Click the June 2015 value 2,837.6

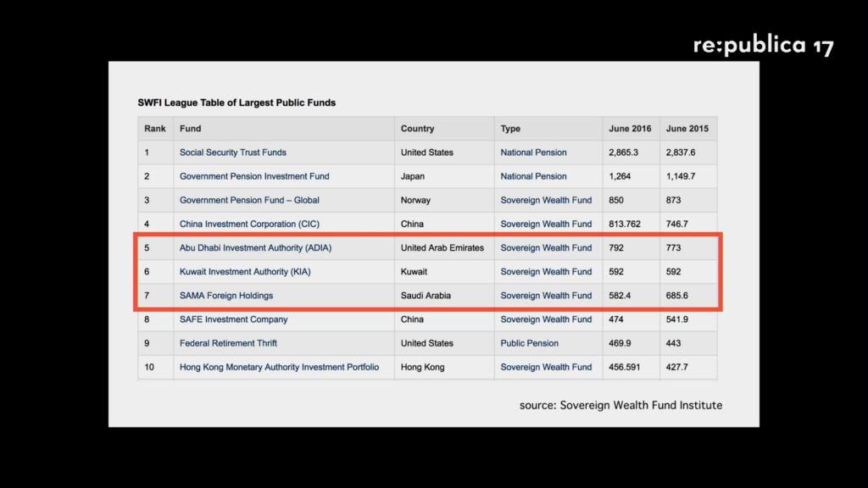pyautogui.click(x=681, y=152)
